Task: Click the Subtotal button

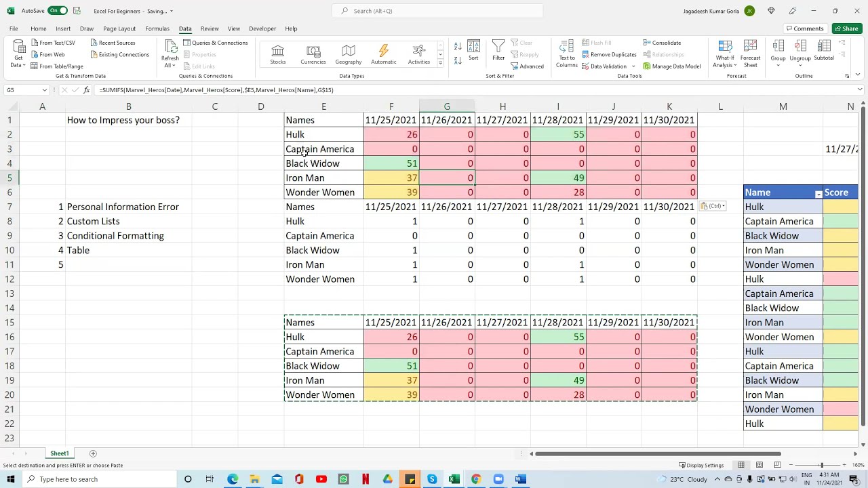Action: click(824, 50)
